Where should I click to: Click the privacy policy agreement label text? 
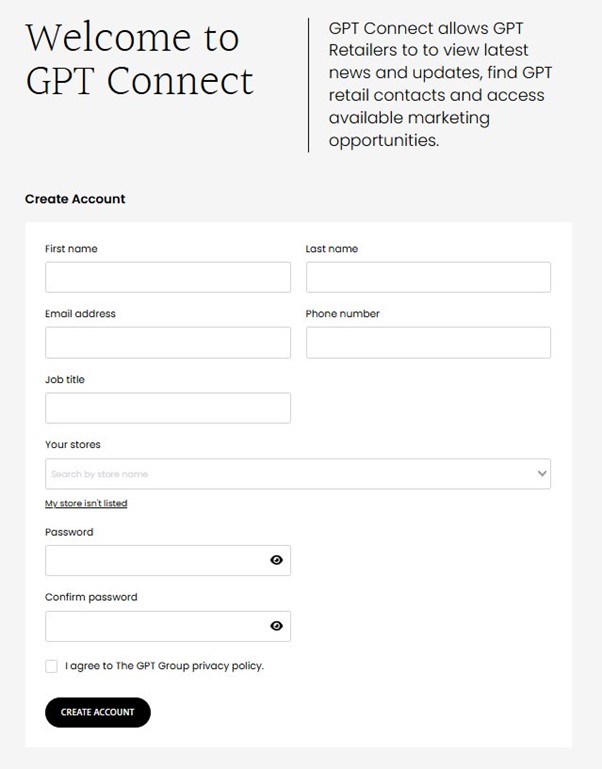pos(164,666)
